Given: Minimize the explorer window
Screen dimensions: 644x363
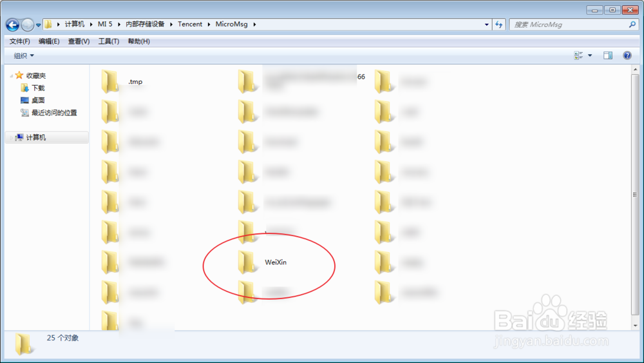Looking at the screenshot, I should point(594,10).
